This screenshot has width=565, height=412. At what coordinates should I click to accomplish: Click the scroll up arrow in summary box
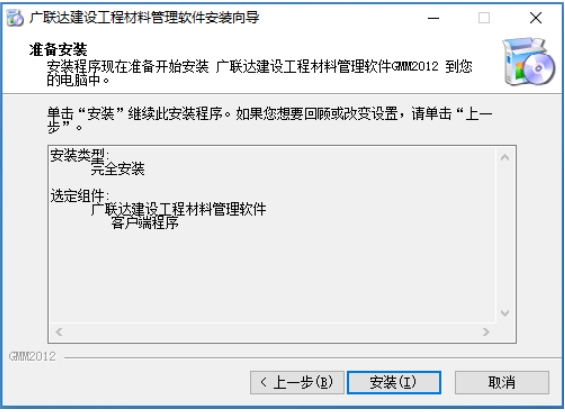pos(505,158)
